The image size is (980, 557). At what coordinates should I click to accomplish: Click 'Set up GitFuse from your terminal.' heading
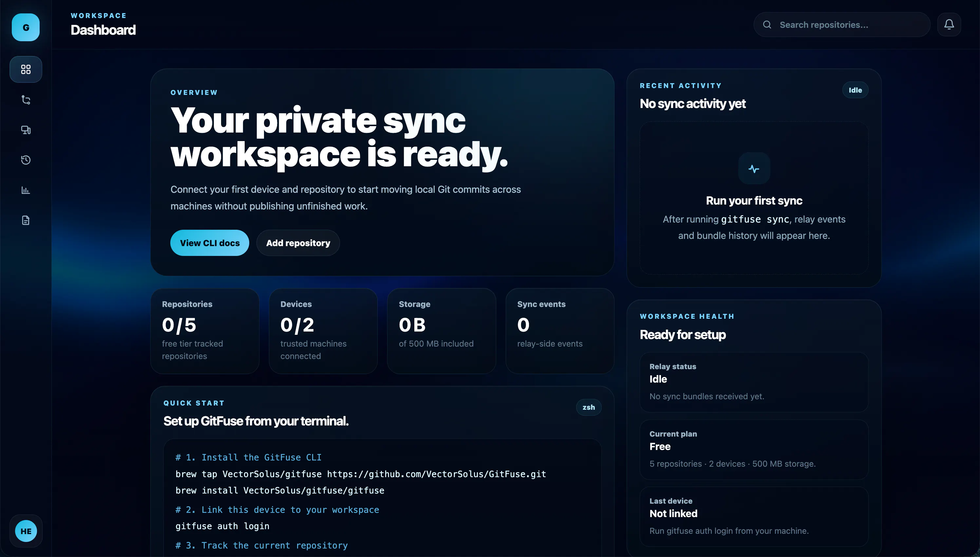pyautogui.click(x=256, y=421)
